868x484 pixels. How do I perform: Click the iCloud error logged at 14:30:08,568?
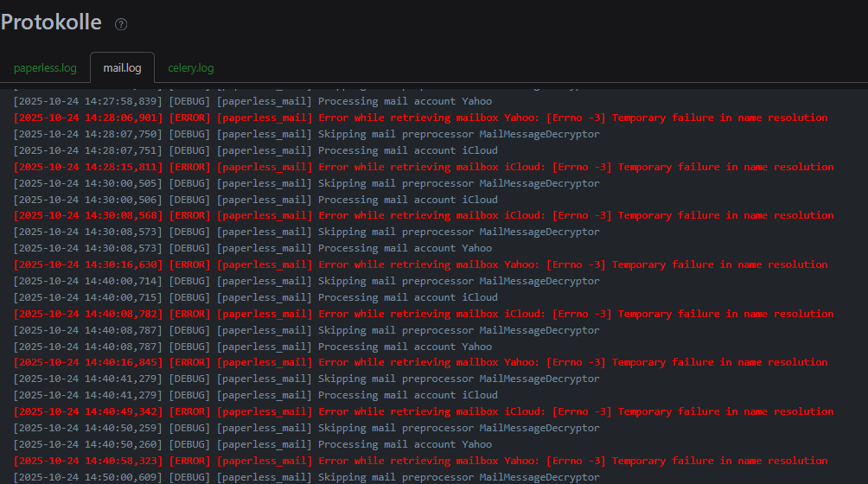coord(424,215)
